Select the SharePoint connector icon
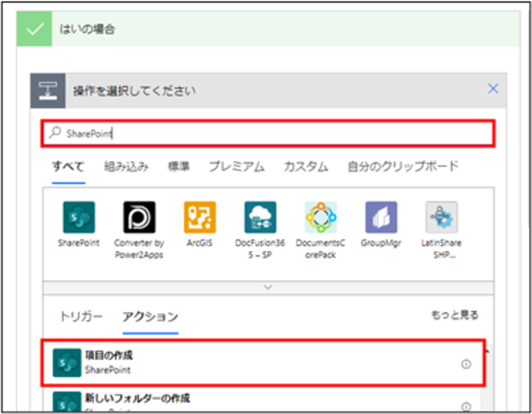Screen dimensions: 532x414 (79, 217)
